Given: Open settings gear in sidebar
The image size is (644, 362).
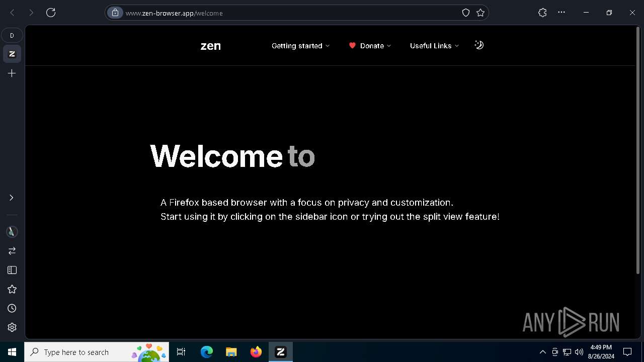Looking at the screenshot, I should pos(12,327).
